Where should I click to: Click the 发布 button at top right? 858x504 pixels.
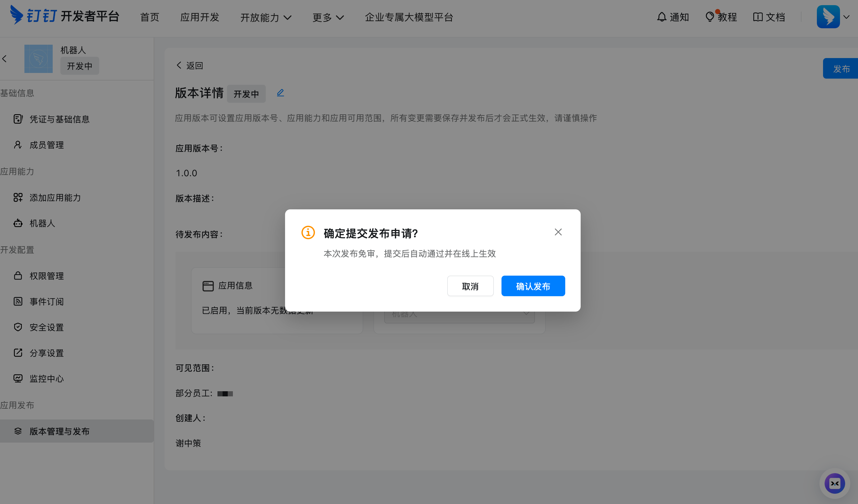click(841, 68)
